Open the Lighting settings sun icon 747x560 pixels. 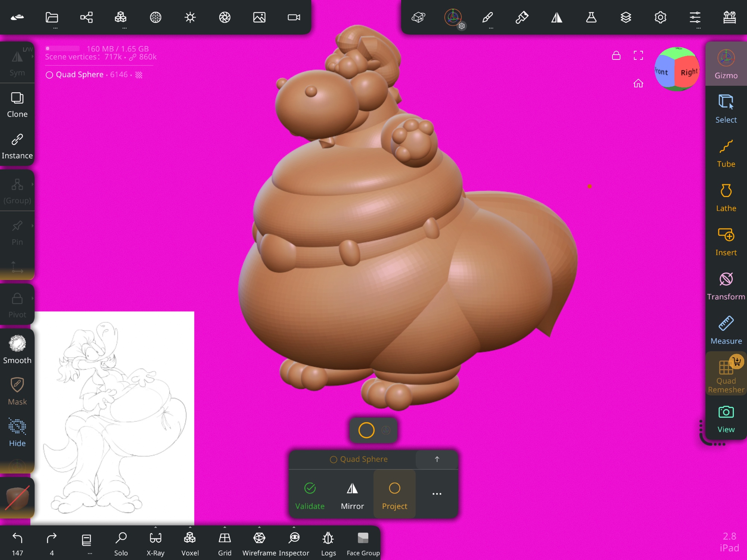[190, 18]
